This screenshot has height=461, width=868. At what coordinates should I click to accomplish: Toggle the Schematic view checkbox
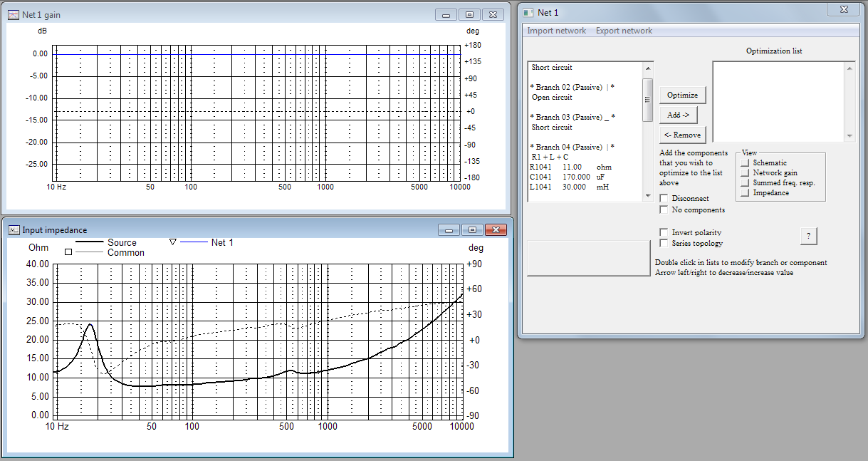click(x=746, y=163)
